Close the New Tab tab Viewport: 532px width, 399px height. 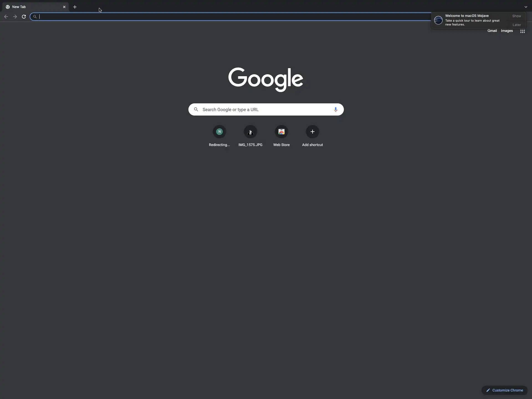coord(64,7)
